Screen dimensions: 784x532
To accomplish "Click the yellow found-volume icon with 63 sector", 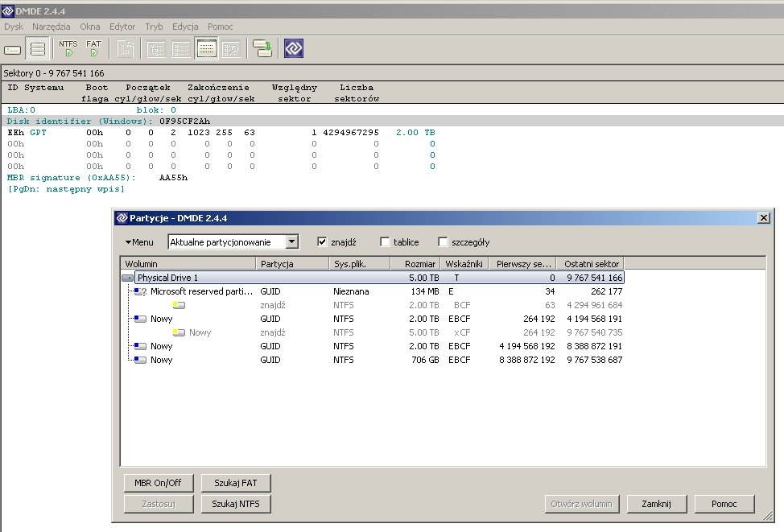I will (179, 305).
